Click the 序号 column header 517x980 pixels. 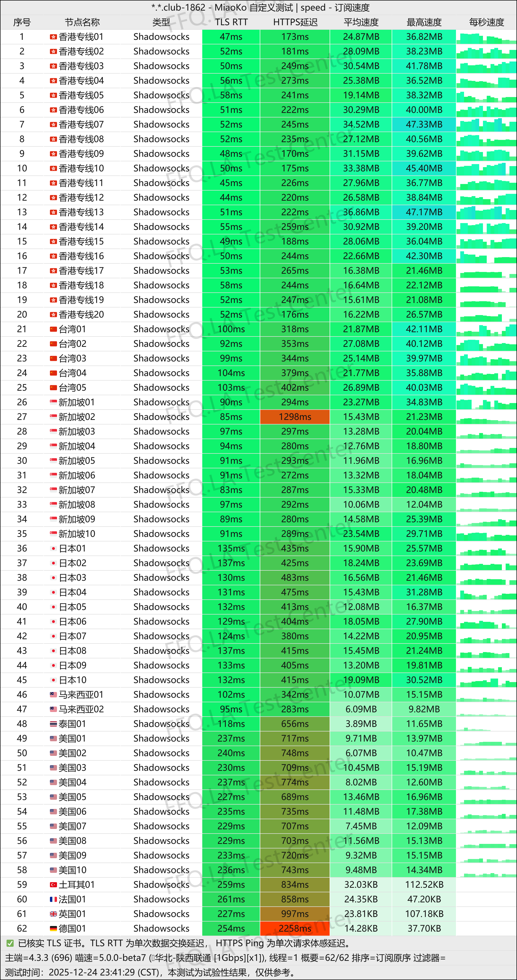point(22,22)
